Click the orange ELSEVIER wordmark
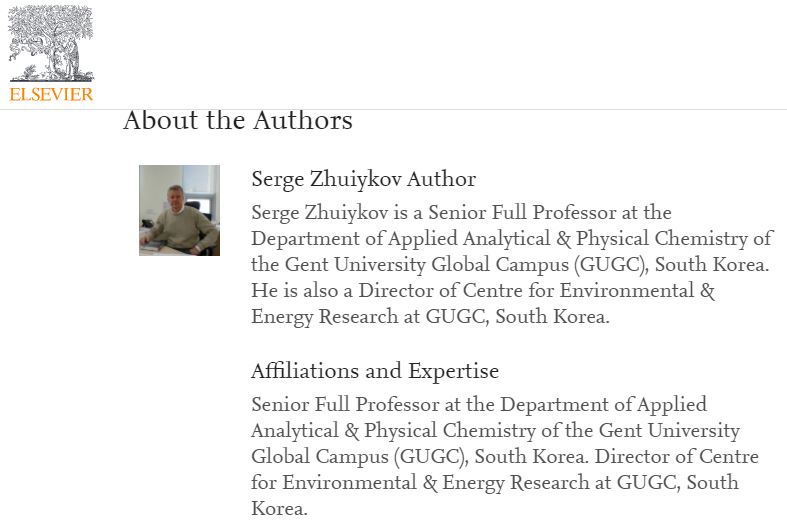The height and width of the screenshot is (531, 787). coord(51,94)
